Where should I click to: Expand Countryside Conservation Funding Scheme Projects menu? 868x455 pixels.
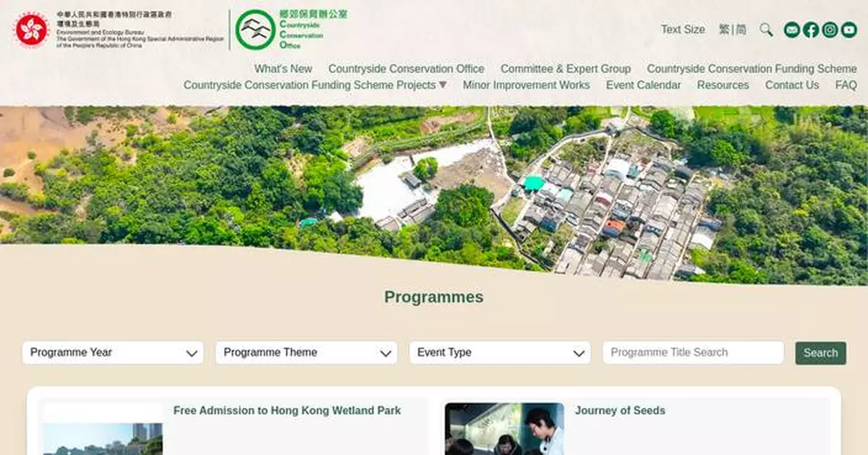pos(316,85)
